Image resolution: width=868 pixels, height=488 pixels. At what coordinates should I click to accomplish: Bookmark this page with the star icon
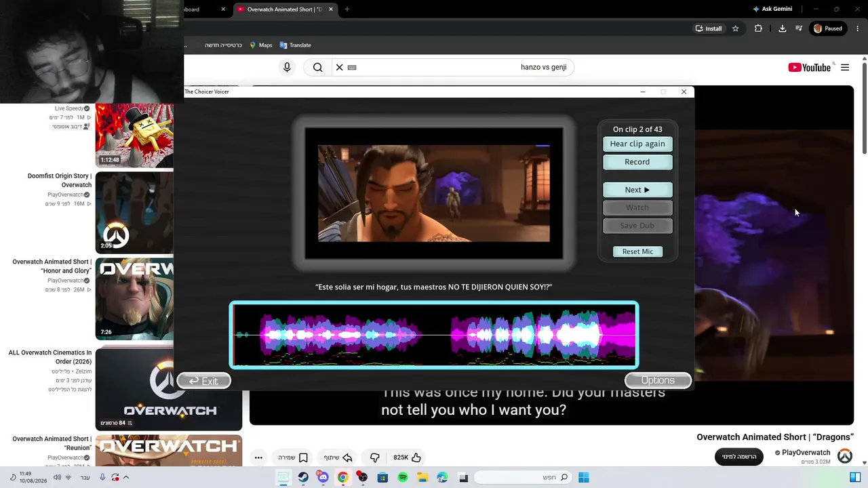coord(735,28)
